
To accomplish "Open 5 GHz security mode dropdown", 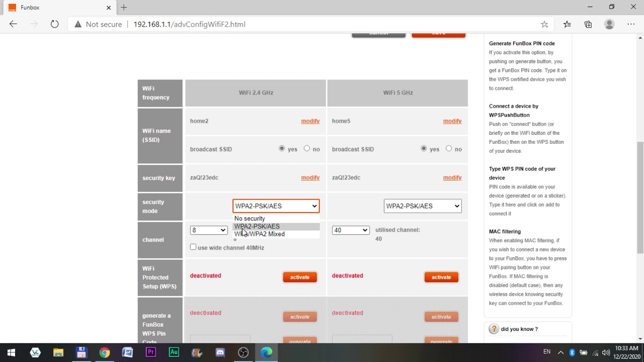I will pos(423,206).
